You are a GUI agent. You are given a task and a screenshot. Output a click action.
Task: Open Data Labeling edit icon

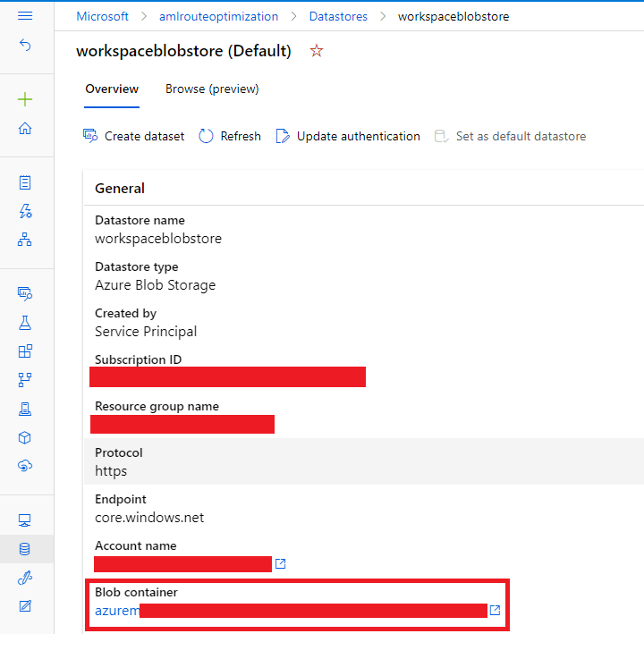(25, 606)
